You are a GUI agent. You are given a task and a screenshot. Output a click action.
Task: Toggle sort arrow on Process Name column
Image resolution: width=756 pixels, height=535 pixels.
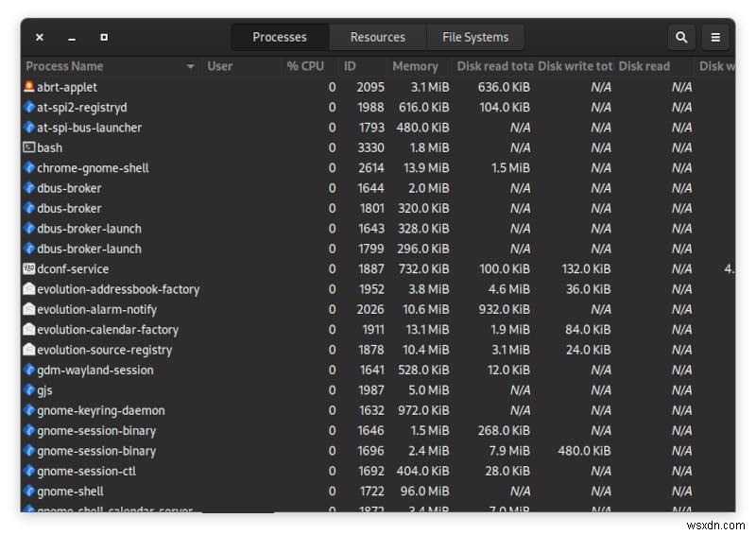point(191,66)
